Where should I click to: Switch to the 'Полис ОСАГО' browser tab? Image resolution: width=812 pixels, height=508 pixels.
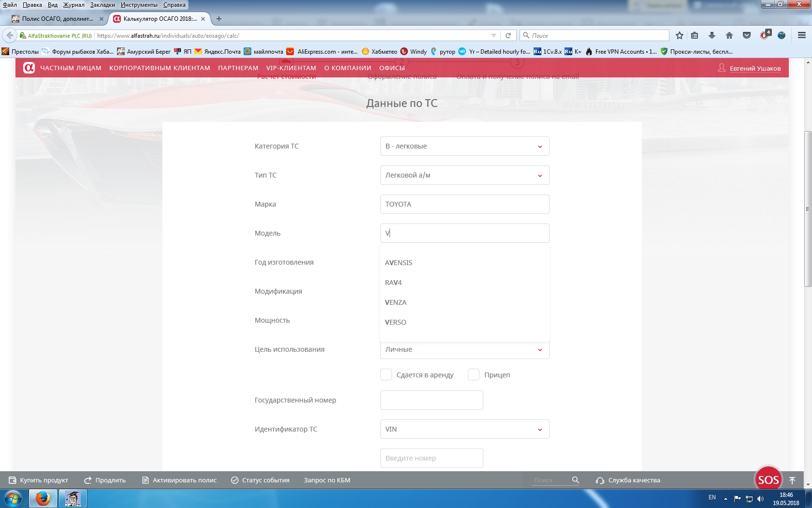coord(58,19)
